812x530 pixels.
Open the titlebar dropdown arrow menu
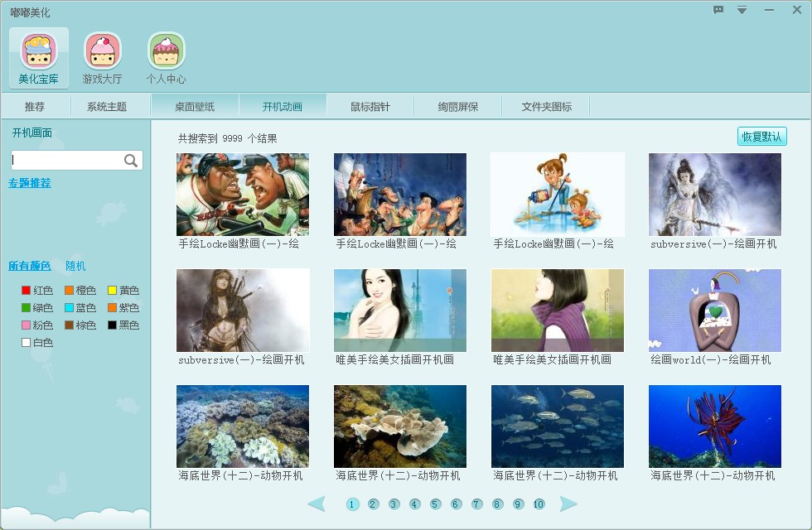[x=741, y=11]
